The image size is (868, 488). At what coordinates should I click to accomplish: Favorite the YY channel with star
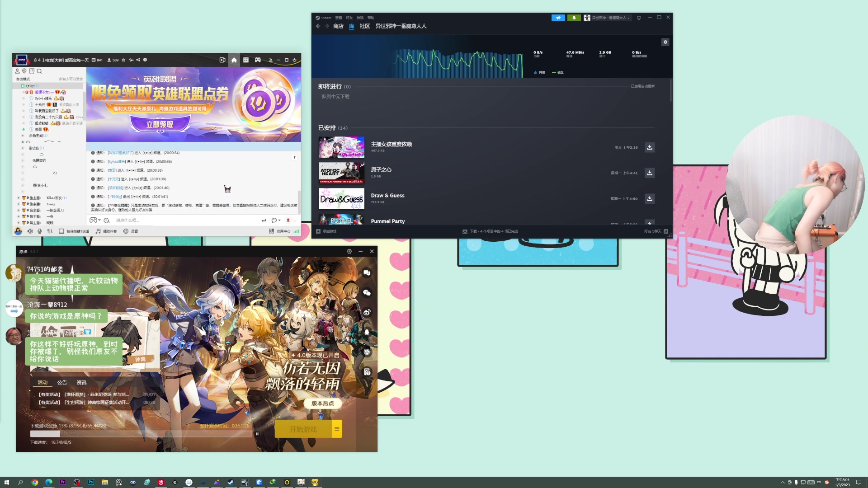123,60
